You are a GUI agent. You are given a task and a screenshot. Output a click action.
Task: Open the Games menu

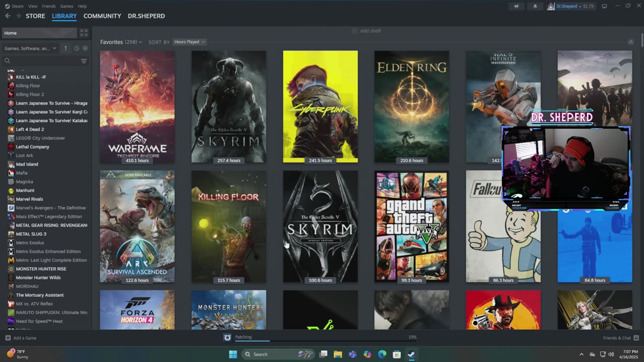point(67,6)
